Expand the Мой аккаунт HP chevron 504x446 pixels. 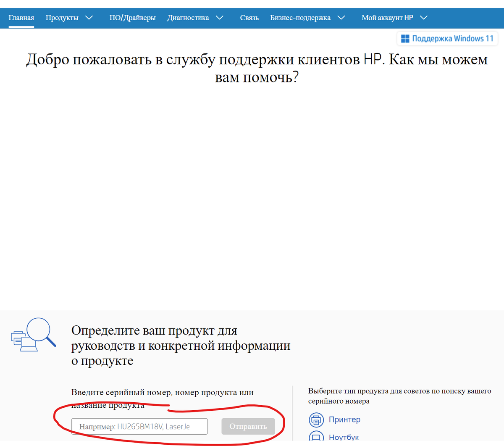(x=424, y=18)
